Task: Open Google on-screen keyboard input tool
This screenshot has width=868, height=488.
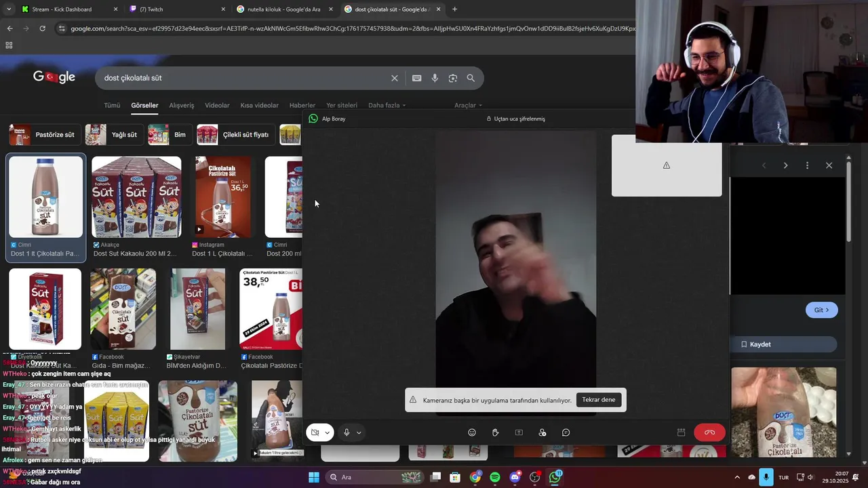Action: pyautogui.click(x=417, y=78)
